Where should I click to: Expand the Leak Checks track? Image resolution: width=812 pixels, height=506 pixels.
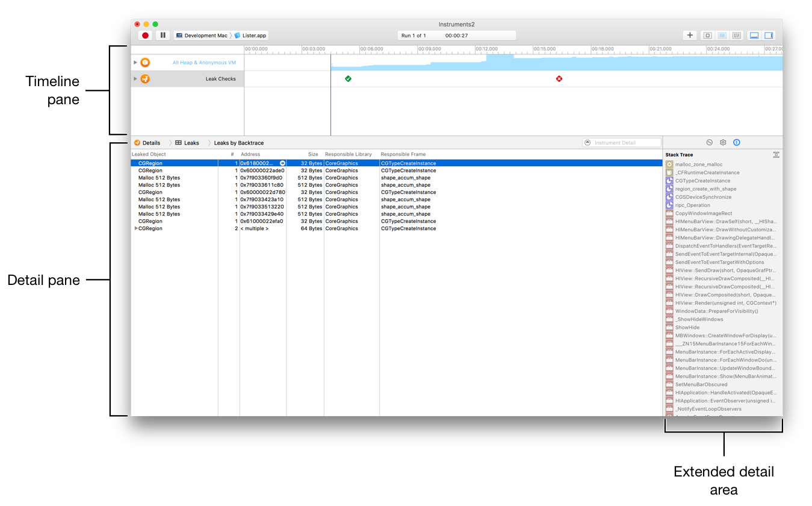[x=135, y=79]
